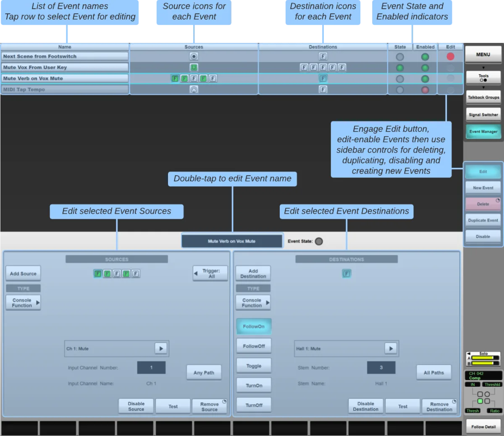Click the Add Source button
Viewport: 504px width, 436px height.
[x=24, y=273]
